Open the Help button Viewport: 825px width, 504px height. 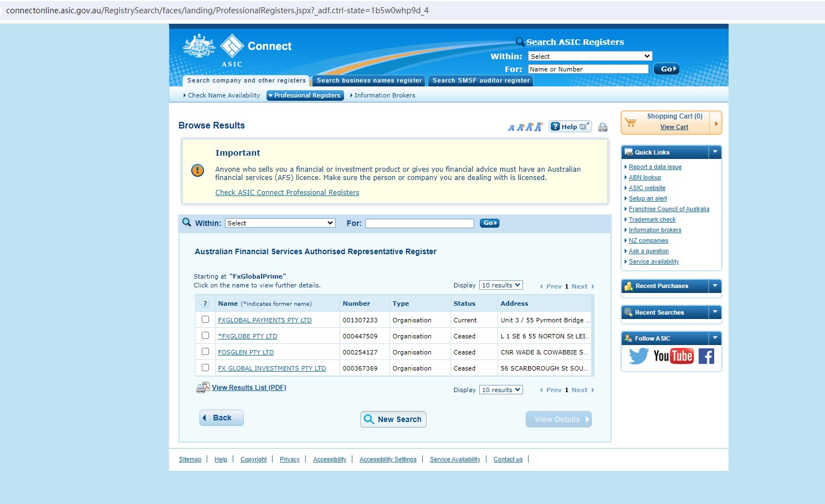coord(570,127)
